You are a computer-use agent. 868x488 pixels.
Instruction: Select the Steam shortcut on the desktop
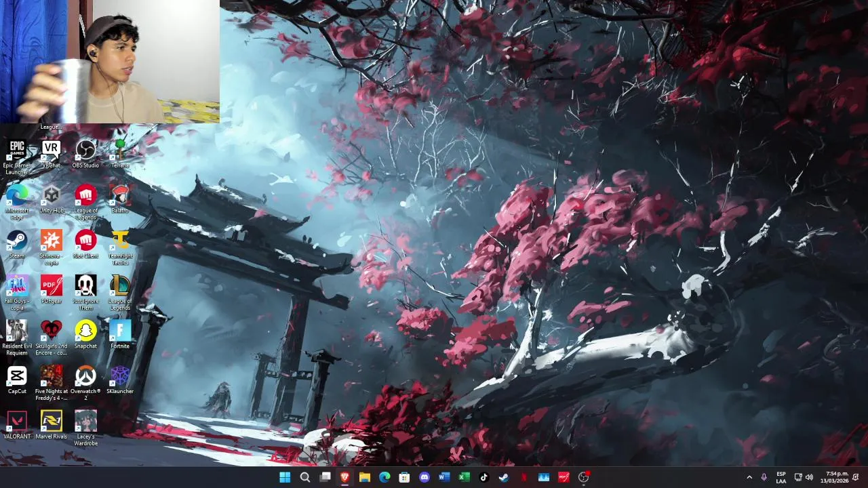click(x=17, y=245)
